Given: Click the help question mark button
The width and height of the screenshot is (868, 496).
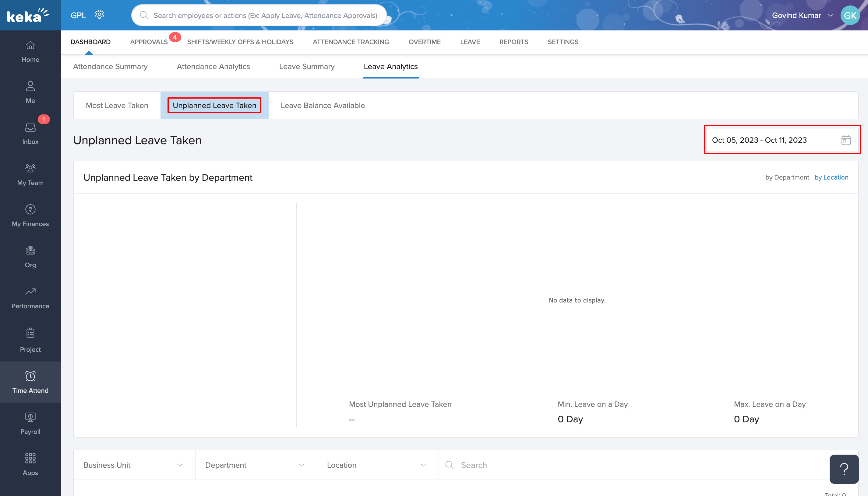Looking at the screenshot, I should 844,469.
